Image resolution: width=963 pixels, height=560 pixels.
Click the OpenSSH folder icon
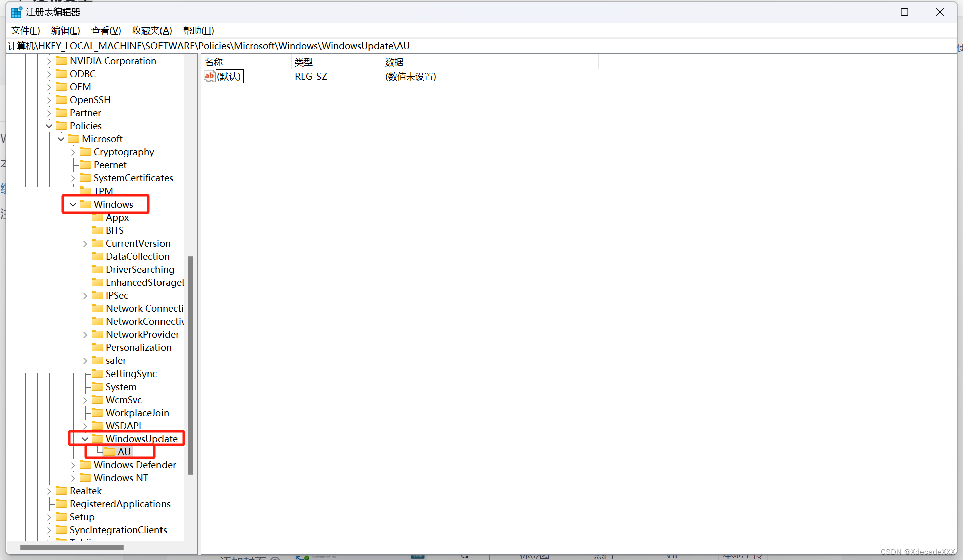click(x=61, y=100)
